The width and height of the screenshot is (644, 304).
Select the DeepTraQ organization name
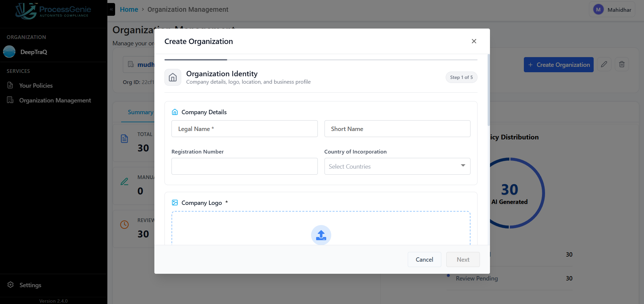34,52
